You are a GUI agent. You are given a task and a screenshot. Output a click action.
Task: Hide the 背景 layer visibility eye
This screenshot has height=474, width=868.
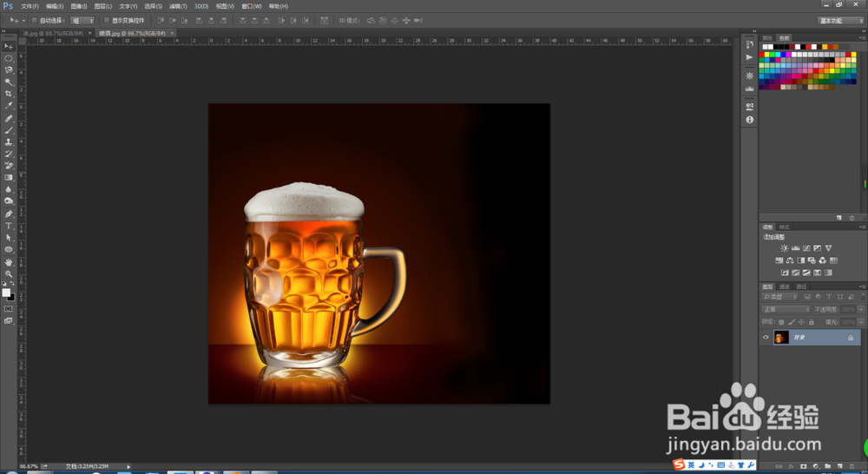pyautogui.click(x=766, y=337)
